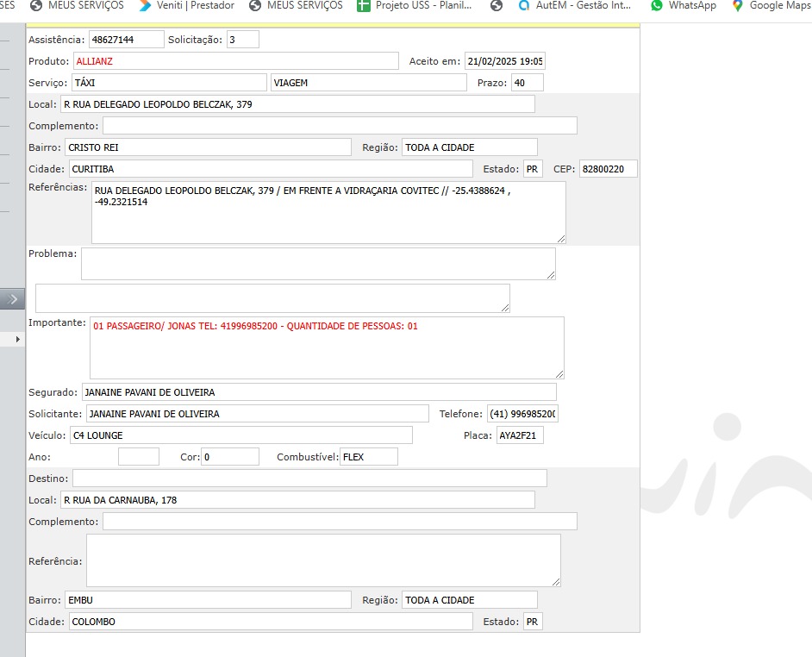Click the WhatsApp logo icon
This screenshot has width=812, height=657.
click(657, 6)
